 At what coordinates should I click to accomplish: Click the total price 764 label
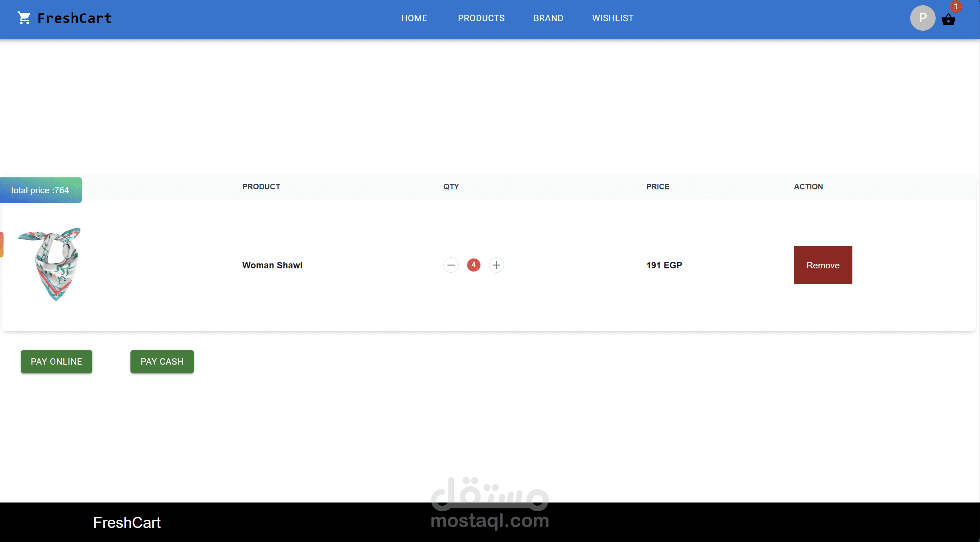tap(40, 190)
